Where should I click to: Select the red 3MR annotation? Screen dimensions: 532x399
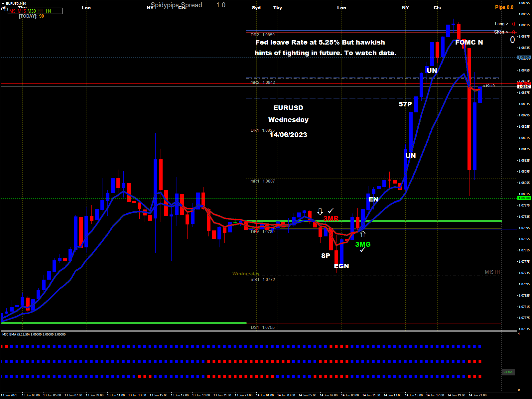[331, 218]
